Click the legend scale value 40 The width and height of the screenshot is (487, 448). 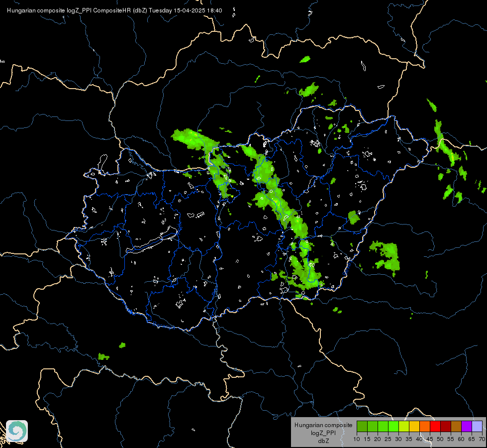tap(419, 439)
